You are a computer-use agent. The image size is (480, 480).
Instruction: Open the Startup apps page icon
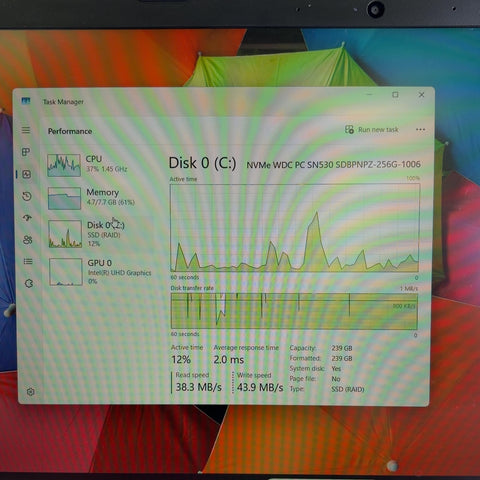point(27,218)
